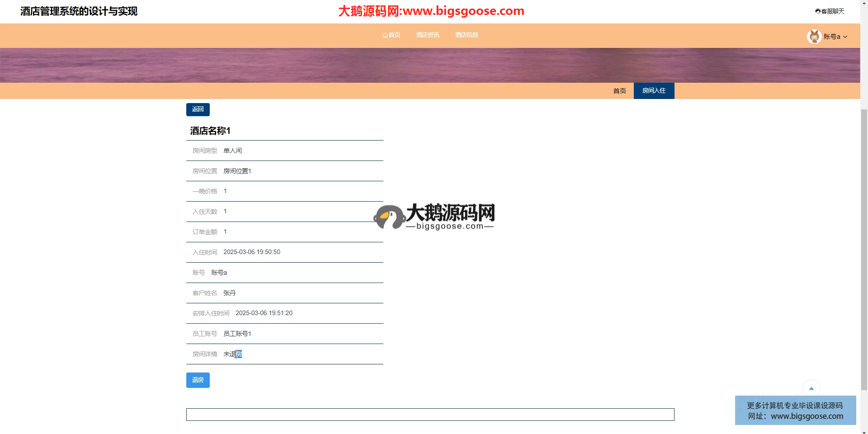Click the 首页 breadcrumb beside 房间入住

pos(619,91)
